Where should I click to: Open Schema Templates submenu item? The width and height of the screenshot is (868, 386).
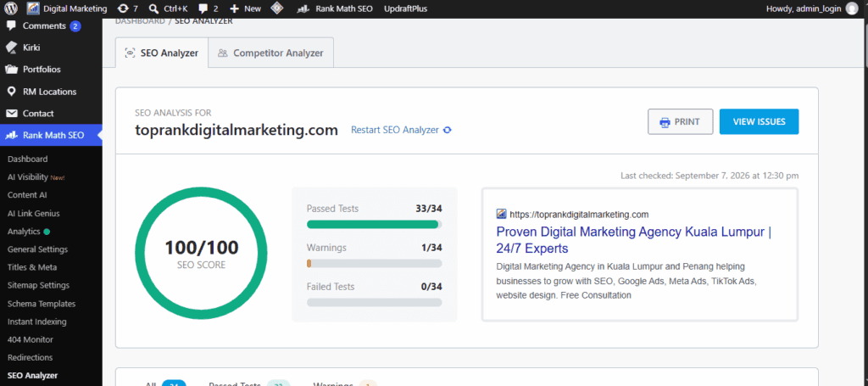(x=42, y=304)
